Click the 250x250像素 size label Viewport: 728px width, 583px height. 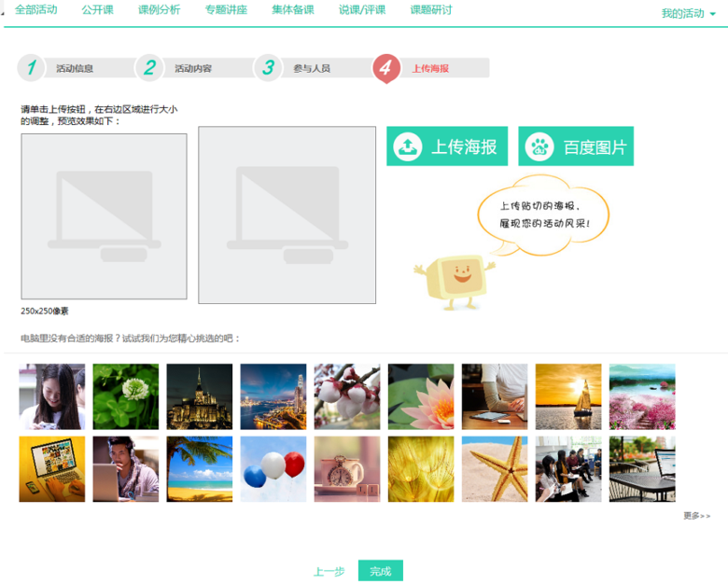pos(45,311)
